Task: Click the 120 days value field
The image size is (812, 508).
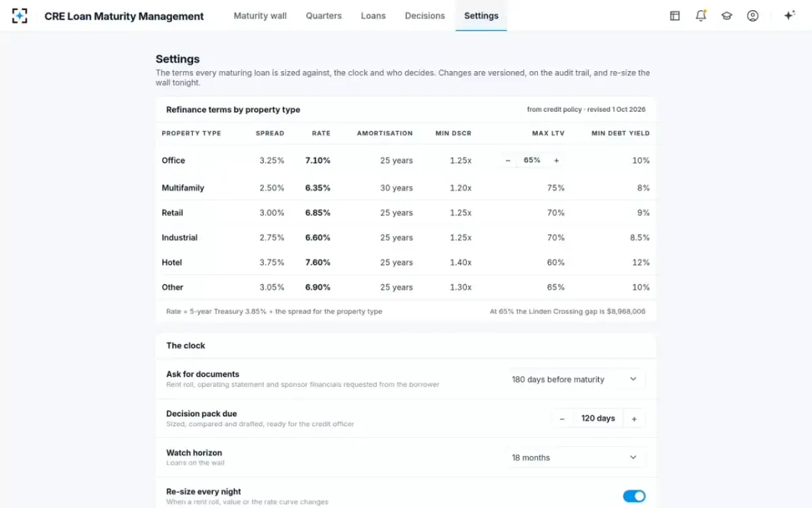Action: pyautogui.click(x=598, y=419)
